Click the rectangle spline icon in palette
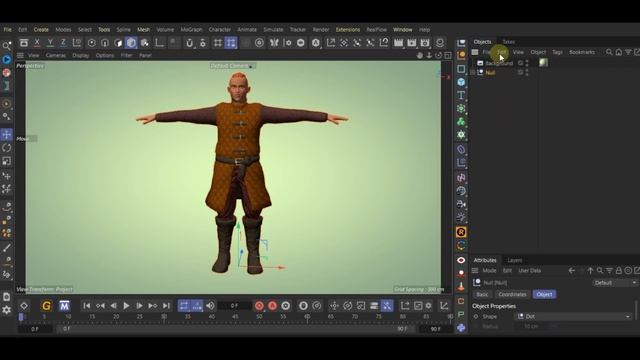 (461, 69)
